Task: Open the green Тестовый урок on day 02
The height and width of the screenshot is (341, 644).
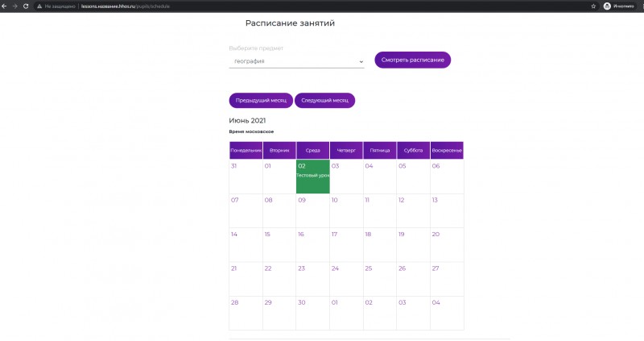Action: click(x=312, y=176)
